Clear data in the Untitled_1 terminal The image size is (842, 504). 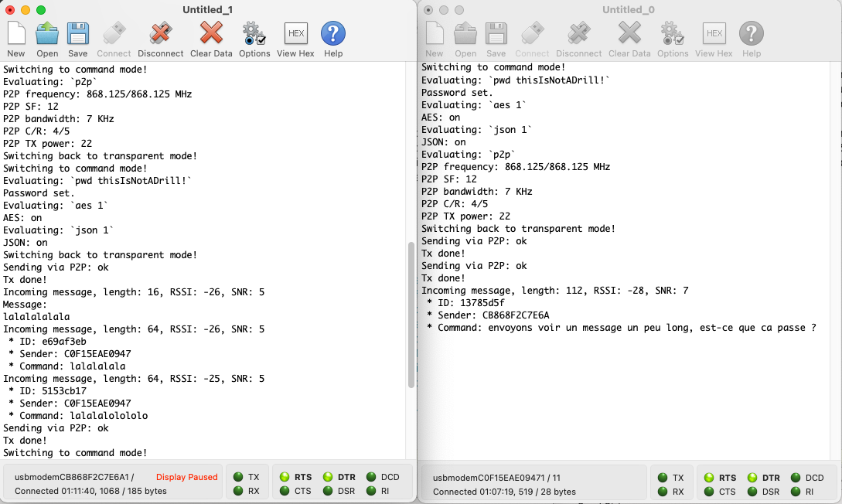[211, 35]
